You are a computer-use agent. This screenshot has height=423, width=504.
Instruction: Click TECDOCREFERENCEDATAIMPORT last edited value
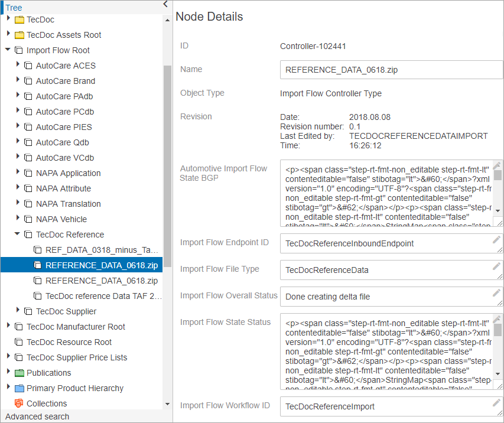418,136
